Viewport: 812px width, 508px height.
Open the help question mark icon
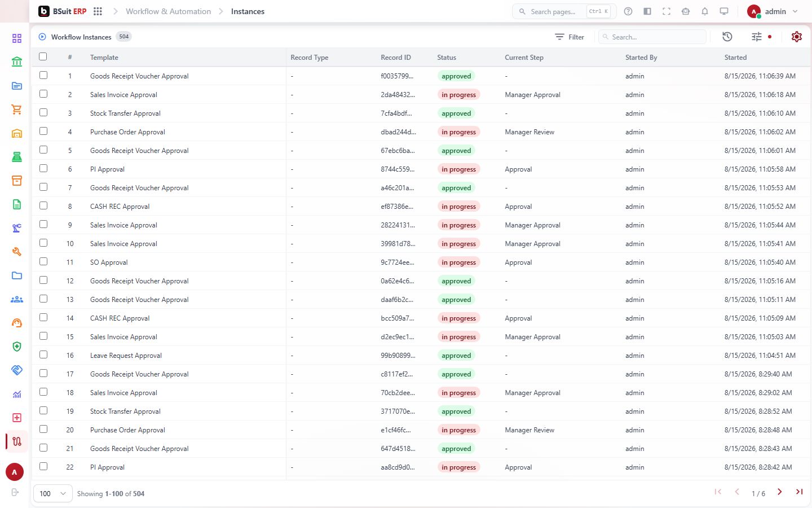[x=628, y=11]
